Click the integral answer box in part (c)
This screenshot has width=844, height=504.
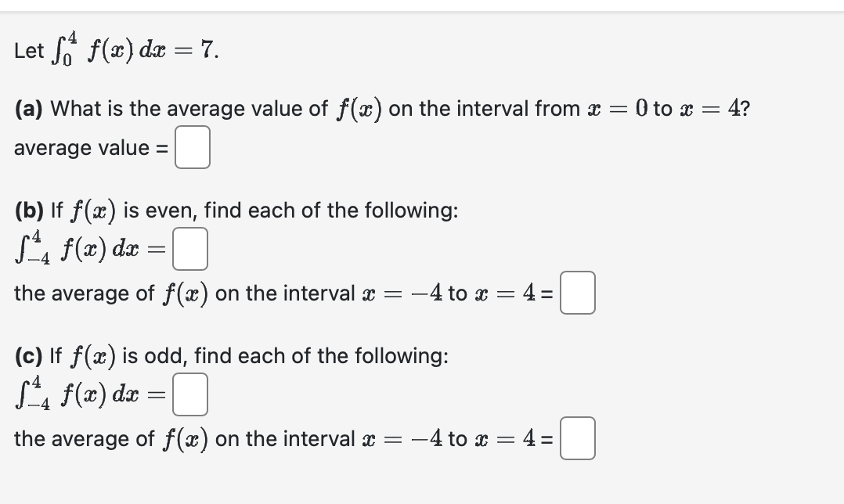192,396
